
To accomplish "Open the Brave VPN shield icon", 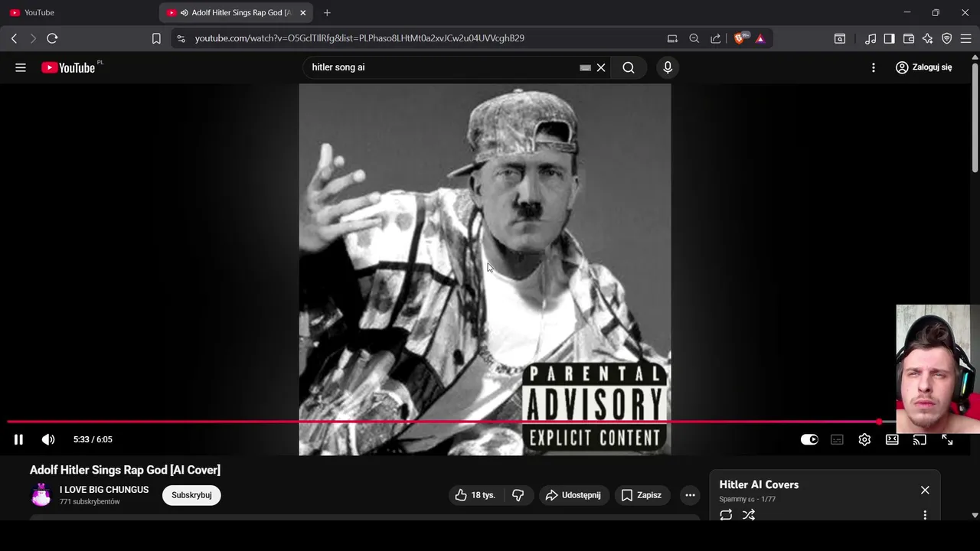I will [946, 38].
